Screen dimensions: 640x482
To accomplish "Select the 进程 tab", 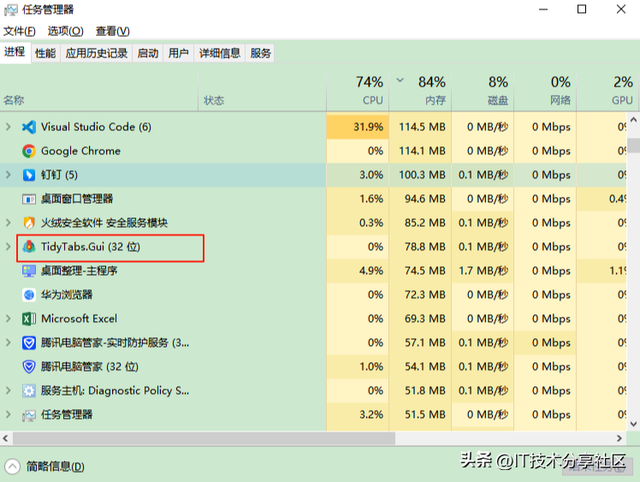I will click(x=15, y=52).
